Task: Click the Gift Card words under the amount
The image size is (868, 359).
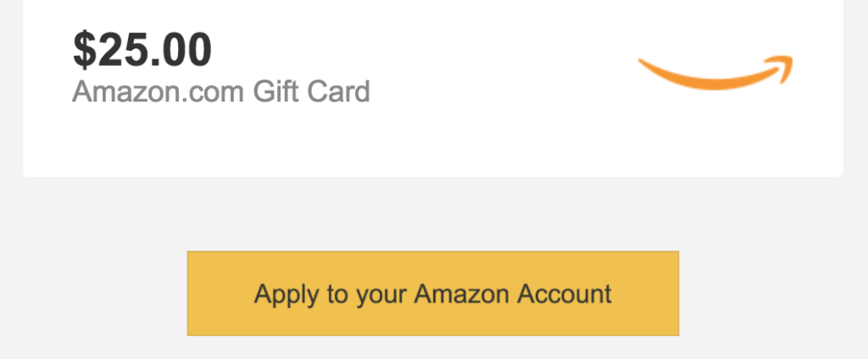Action: tap(312, 91)
